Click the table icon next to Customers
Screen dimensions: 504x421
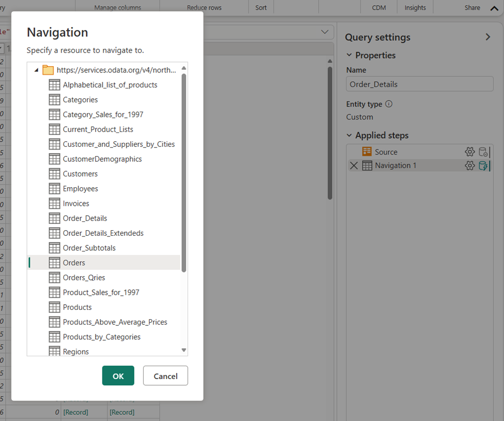tap(54, 174)
